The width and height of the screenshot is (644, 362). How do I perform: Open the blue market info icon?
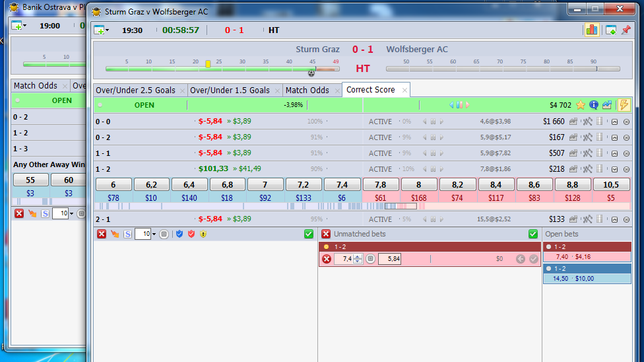point(593,105)
